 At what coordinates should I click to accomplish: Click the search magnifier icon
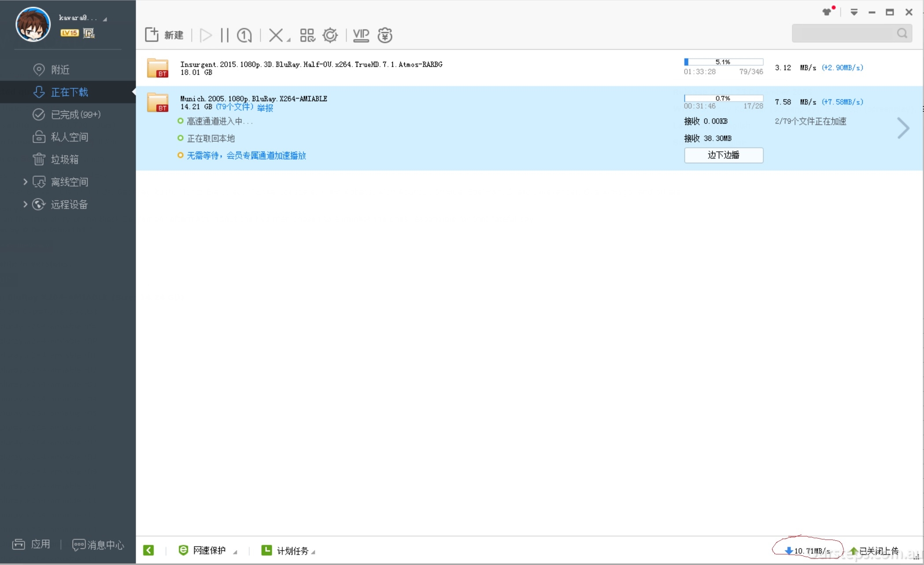902,33
